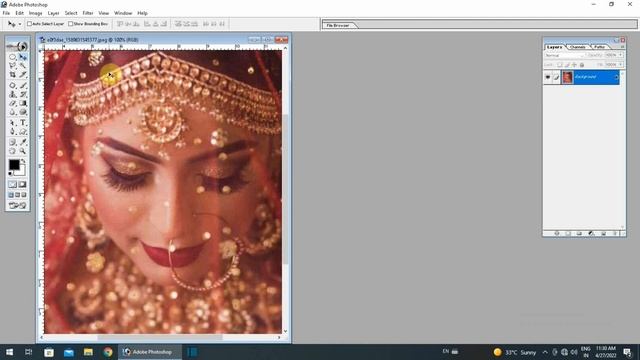Click Jump to ImageReady button

click(17, 205)
